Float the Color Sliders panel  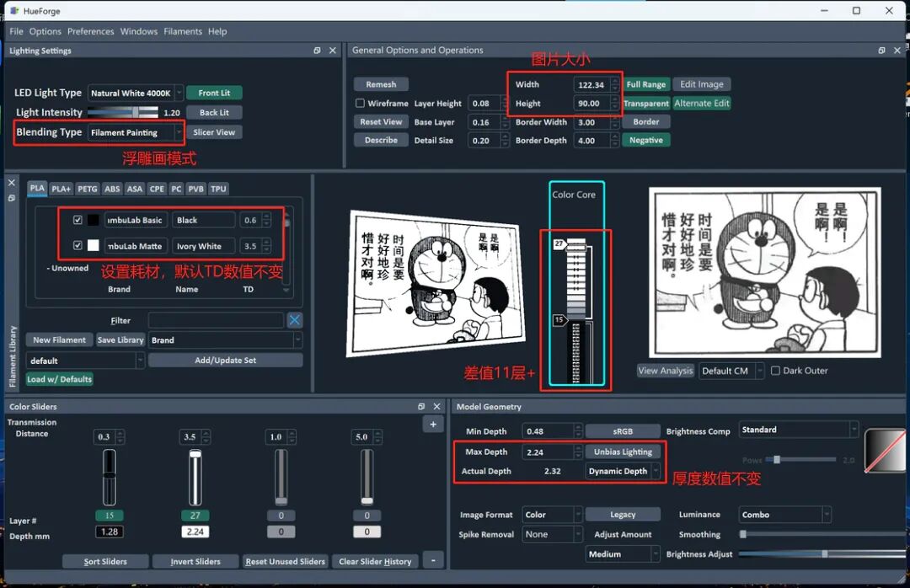point(421,406)
